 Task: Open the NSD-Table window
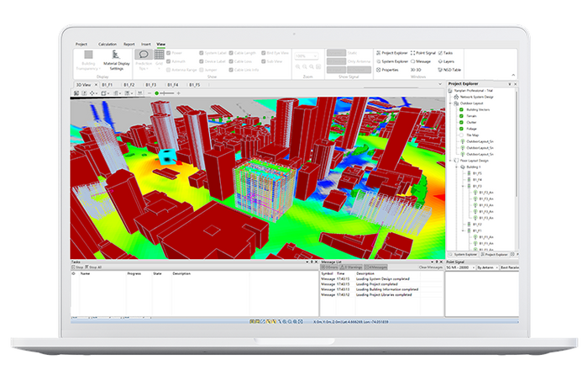[438, 70]
